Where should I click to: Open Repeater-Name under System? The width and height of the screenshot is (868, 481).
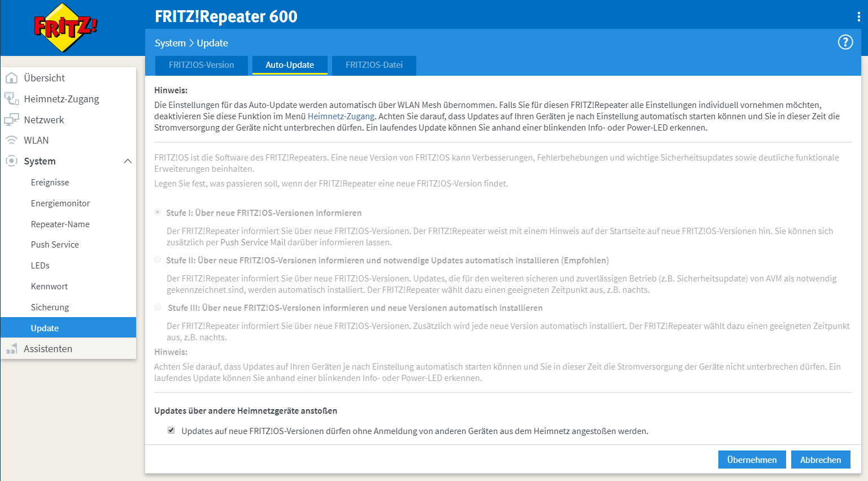(x=60, y=224)
